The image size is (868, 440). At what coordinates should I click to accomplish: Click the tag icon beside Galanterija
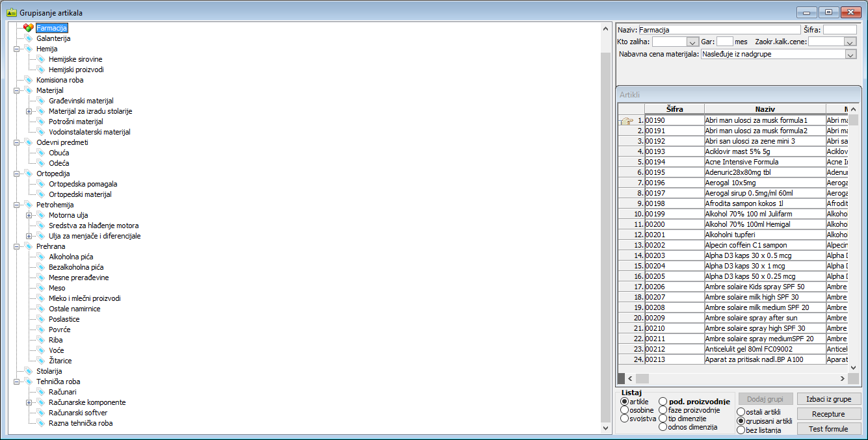pos(28,38)
